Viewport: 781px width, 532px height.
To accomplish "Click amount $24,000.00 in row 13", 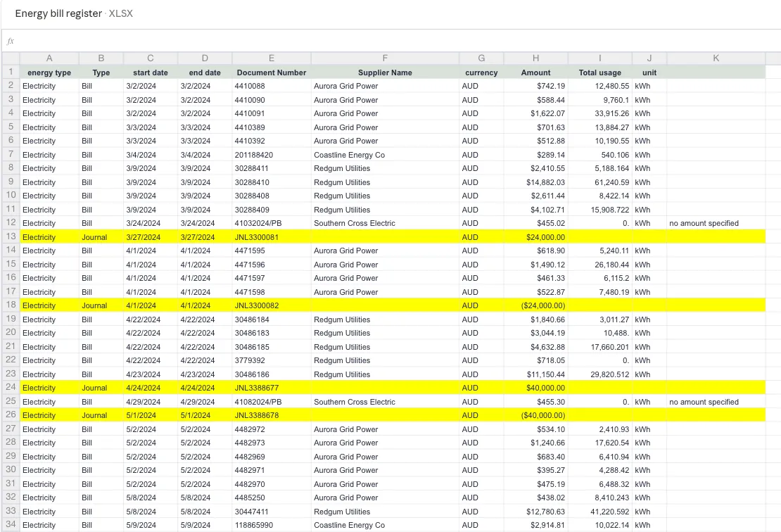I will pyautogui.click(x=536, y=236).
